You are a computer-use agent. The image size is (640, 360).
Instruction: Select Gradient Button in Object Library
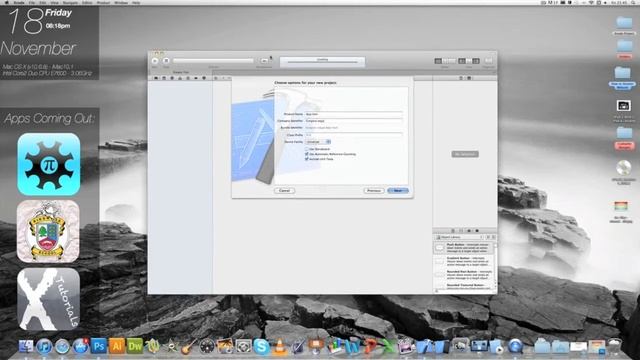point(463,261)
